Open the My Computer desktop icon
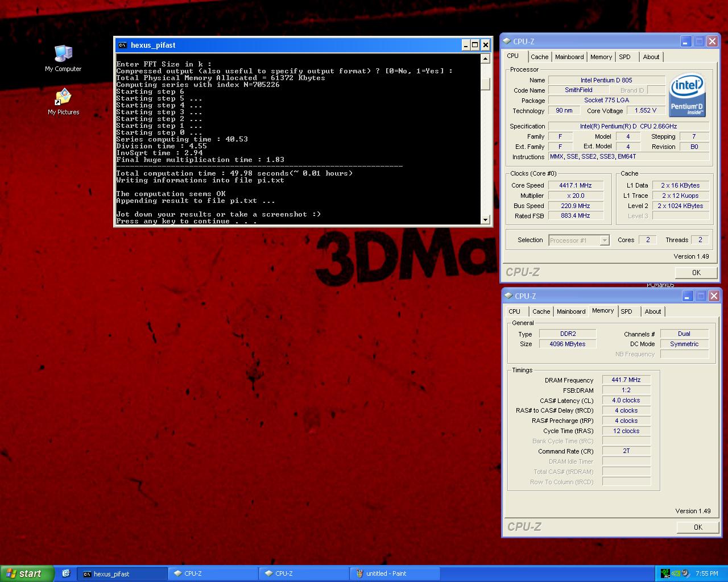Viewport: 728px width, 582px height. coord(63,59)
